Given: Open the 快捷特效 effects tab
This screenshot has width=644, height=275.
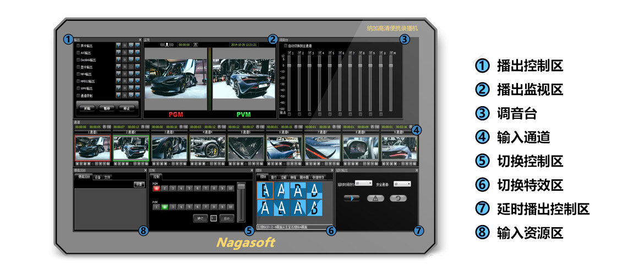Looking at the screenshot, I should (318, 177).
